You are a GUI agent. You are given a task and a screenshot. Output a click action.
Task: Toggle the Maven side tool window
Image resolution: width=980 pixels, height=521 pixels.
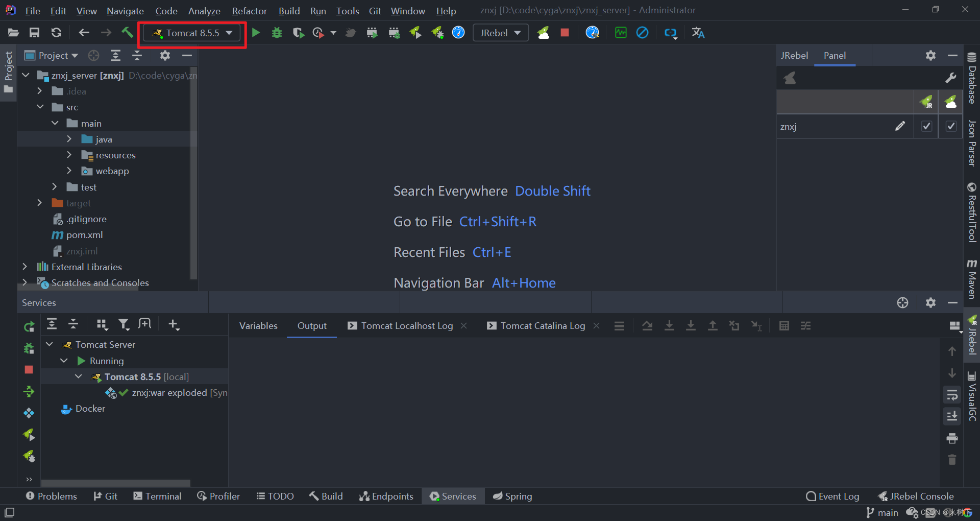click(x=972, y=278)
